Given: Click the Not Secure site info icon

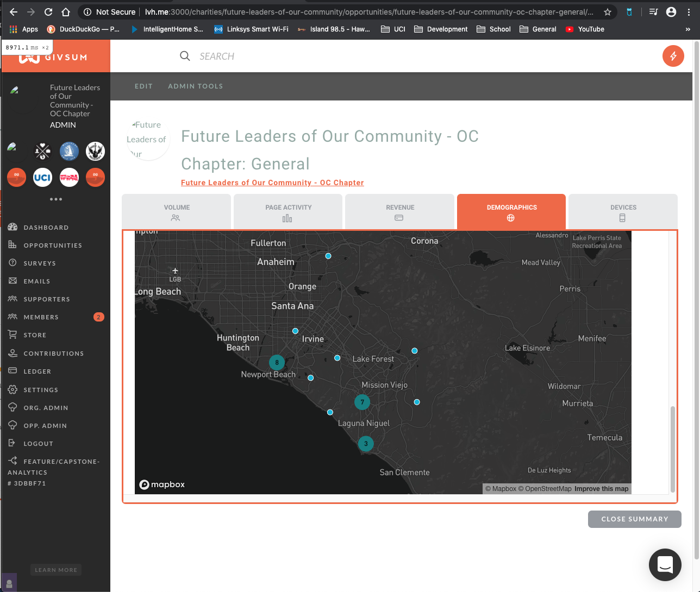Looking at the screenshot, I should click(87, 12).
